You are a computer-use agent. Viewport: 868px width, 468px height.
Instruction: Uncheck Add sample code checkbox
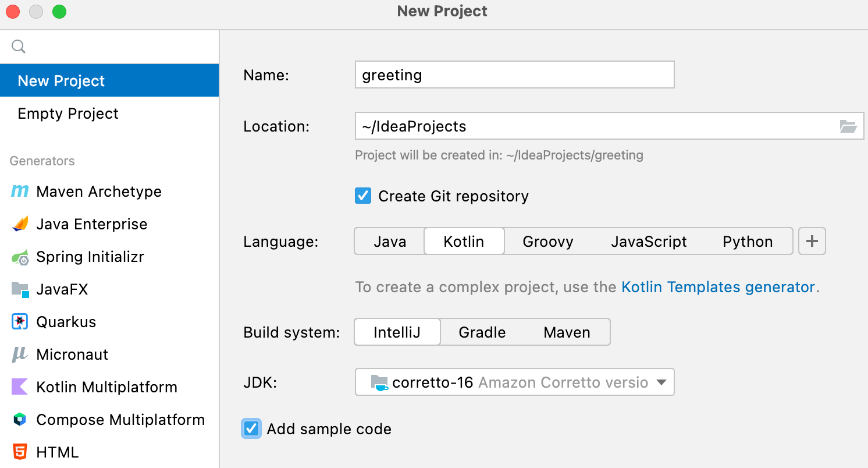[x=251, y=429]
